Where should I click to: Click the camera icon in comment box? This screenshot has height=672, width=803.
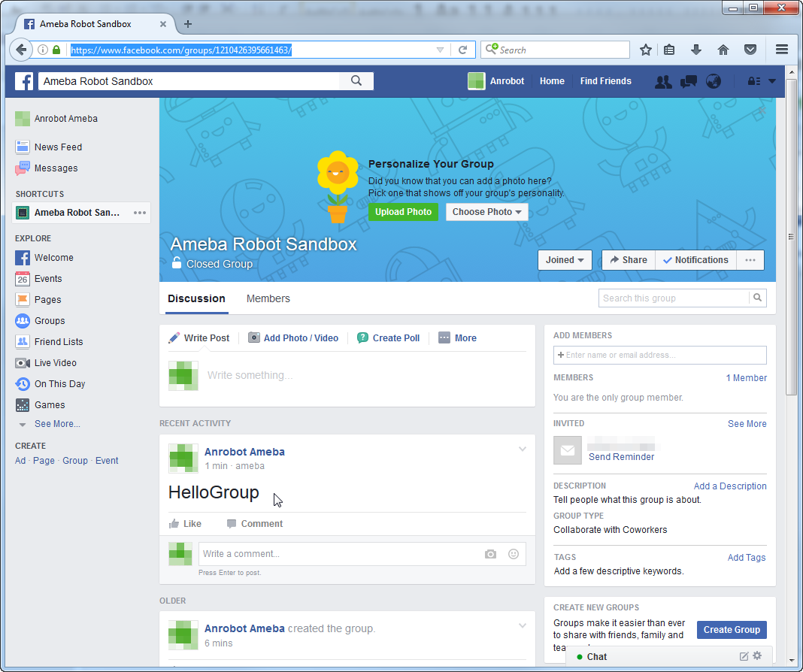(x=491, y=554)
